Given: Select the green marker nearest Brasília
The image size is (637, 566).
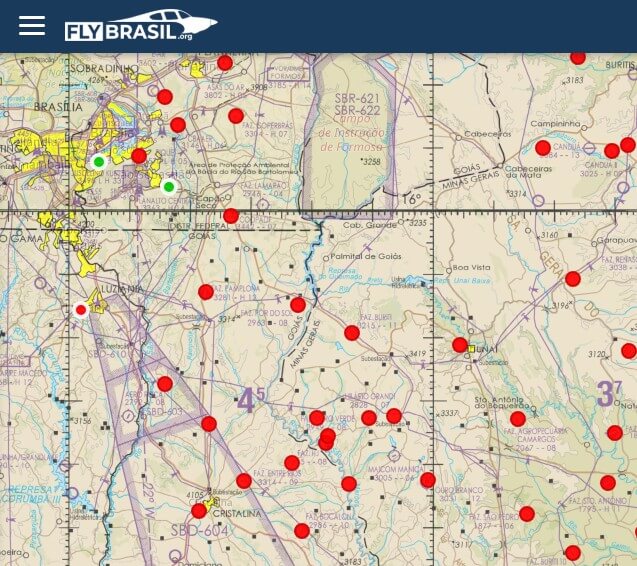Looking at the screenshot, I should click(98, 162).
